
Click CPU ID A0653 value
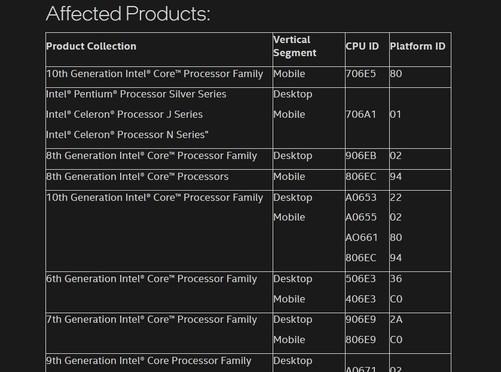point(361,197)
